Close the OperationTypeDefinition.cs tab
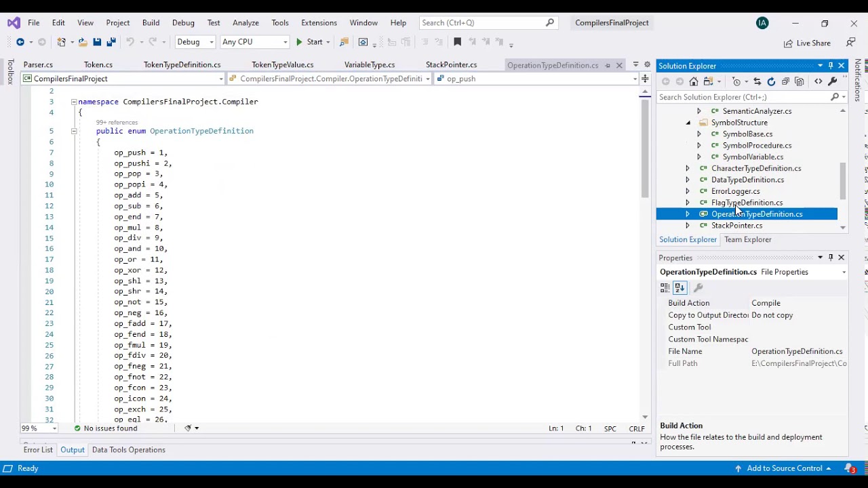868x488 pixels. (619, 65)
